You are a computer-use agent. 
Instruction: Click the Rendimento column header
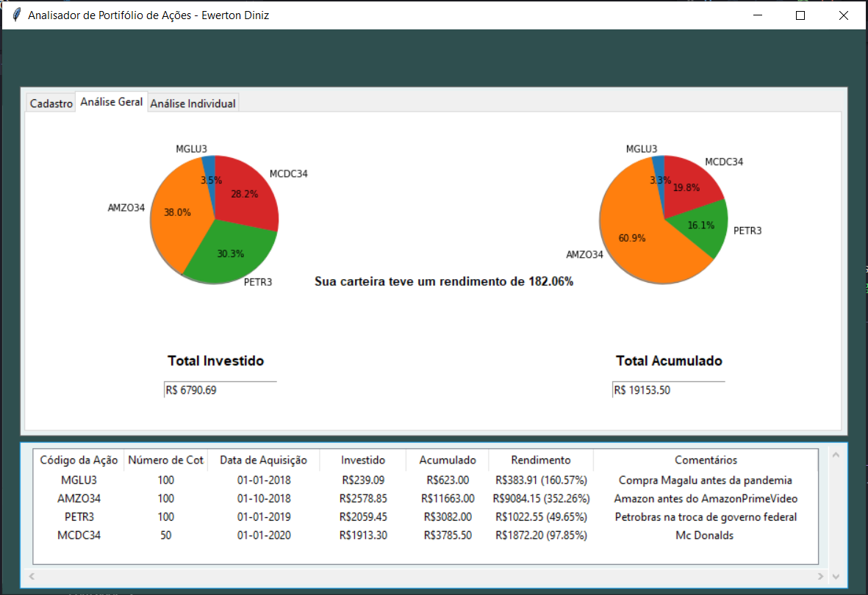click(x=540, y=460)
